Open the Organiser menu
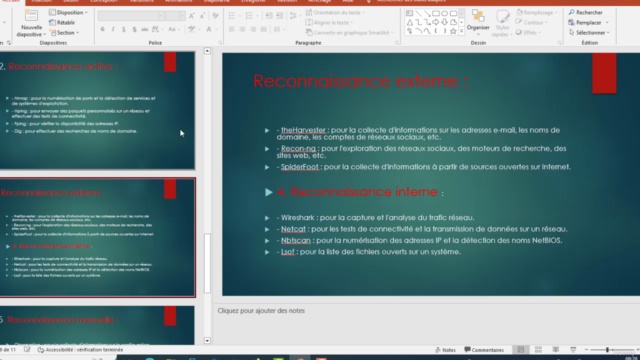The image size is (640, 360). [x=478, y=22]
